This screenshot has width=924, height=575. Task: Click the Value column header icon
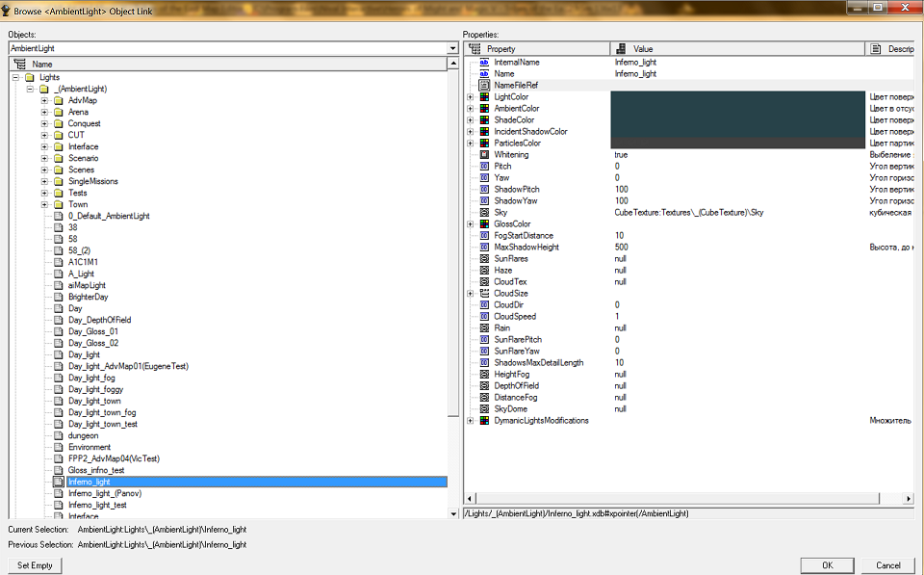(621, 49)
